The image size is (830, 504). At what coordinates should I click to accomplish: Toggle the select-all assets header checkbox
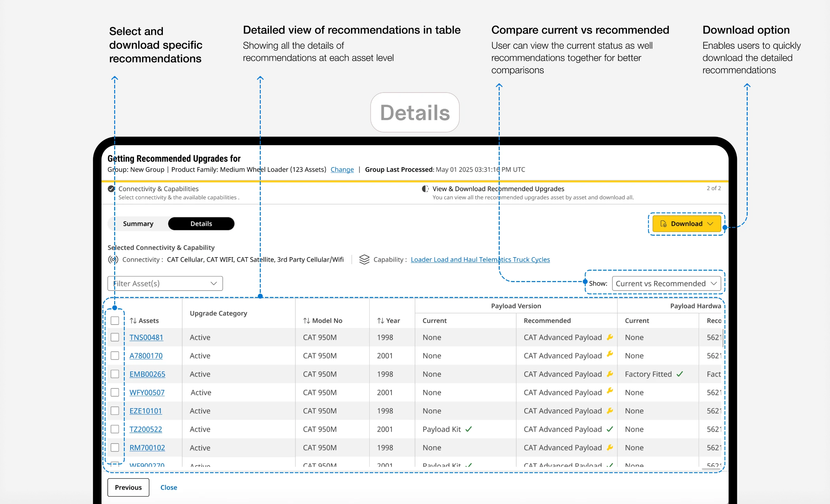pyautogui.click(x=115, y=320)
